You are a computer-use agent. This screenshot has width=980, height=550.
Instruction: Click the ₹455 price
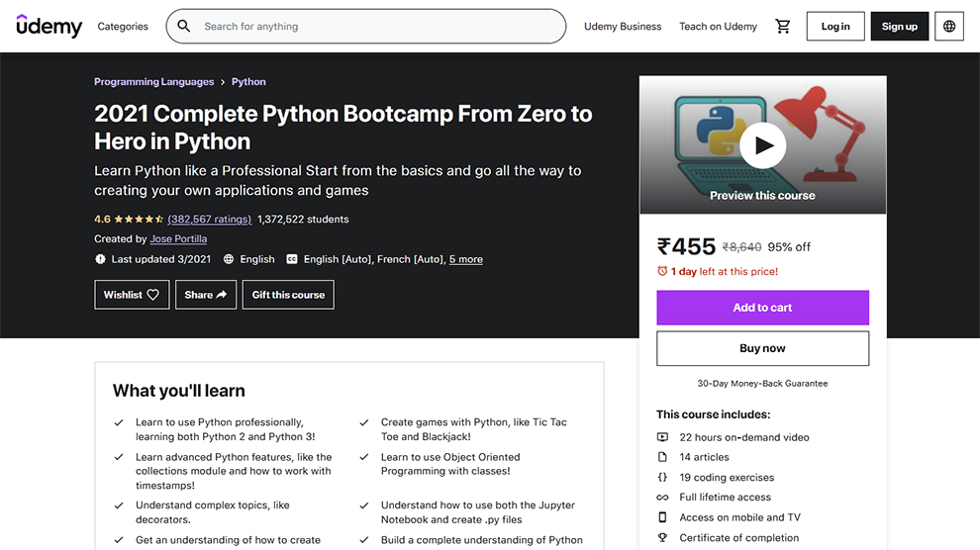[686, 246]
